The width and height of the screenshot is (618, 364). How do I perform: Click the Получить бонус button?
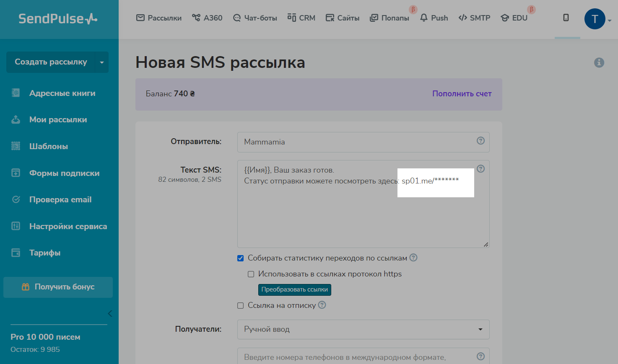58,287
